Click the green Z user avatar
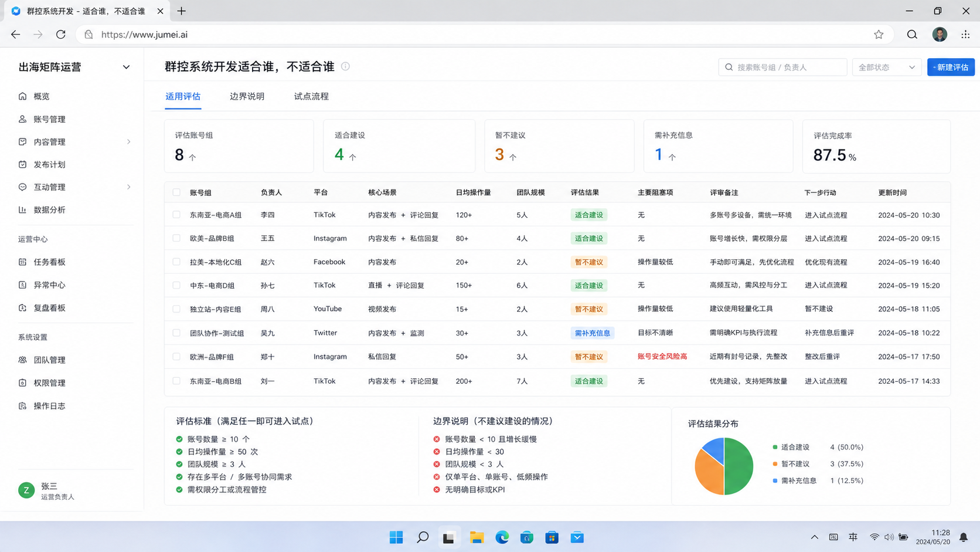 [x=26, y=490]
